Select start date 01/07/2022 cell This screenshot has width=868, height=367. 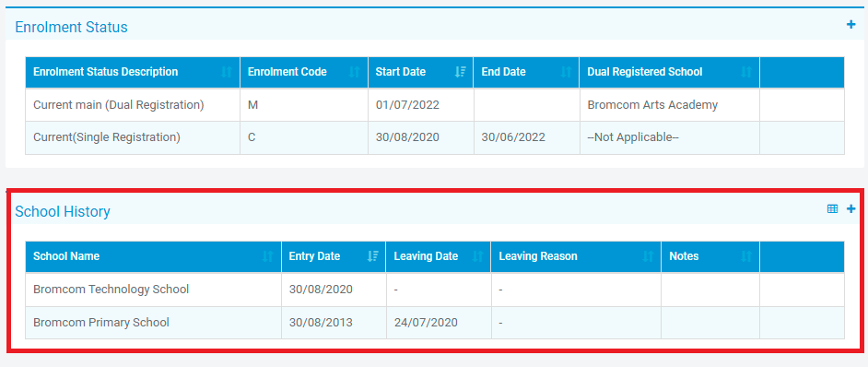point(421,105)
